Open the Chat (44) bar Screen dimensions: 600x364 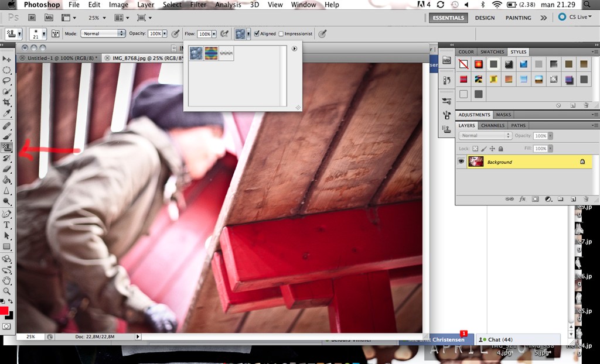click(518, 339)
